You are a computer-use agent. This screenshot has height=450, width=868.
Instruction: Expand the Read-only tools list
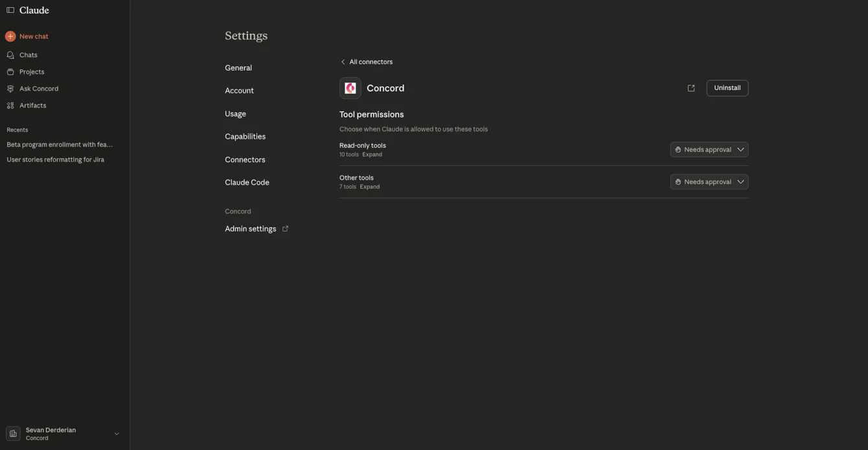pos(372,155)
